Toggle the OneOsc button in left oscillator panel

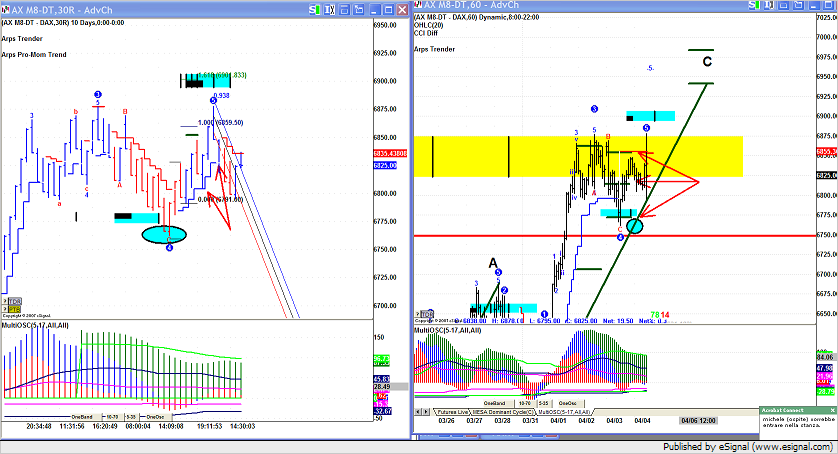click(x=155, y=416)
